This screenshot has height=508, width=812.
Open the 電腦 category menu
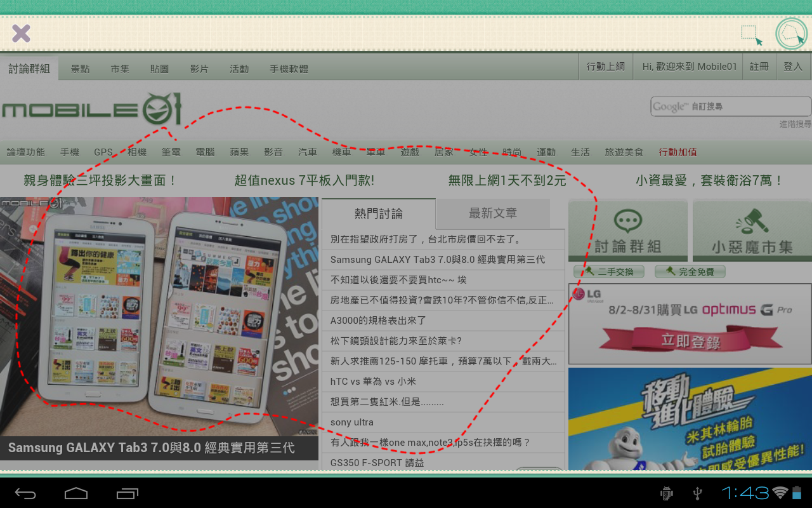(205, 152)
